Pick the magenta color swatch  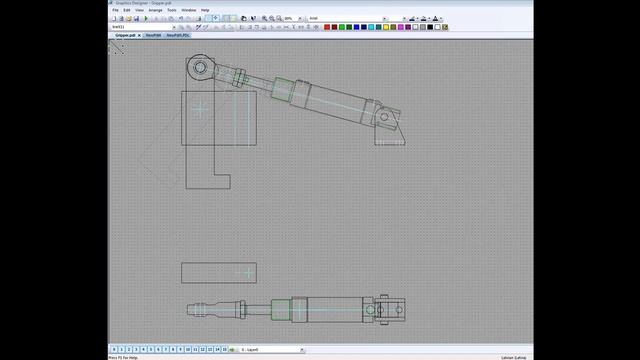pos(400,27)
